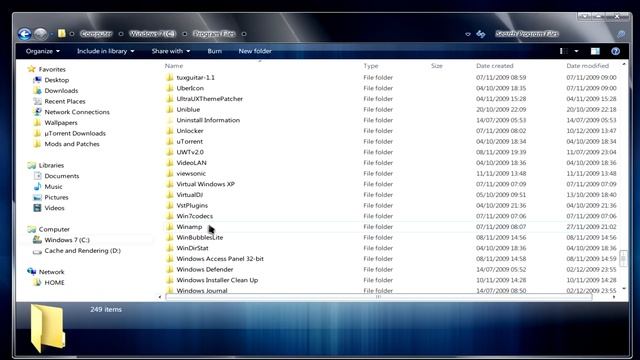
Task: Toggle the preview pane icon
Action: tap(595, 51)
